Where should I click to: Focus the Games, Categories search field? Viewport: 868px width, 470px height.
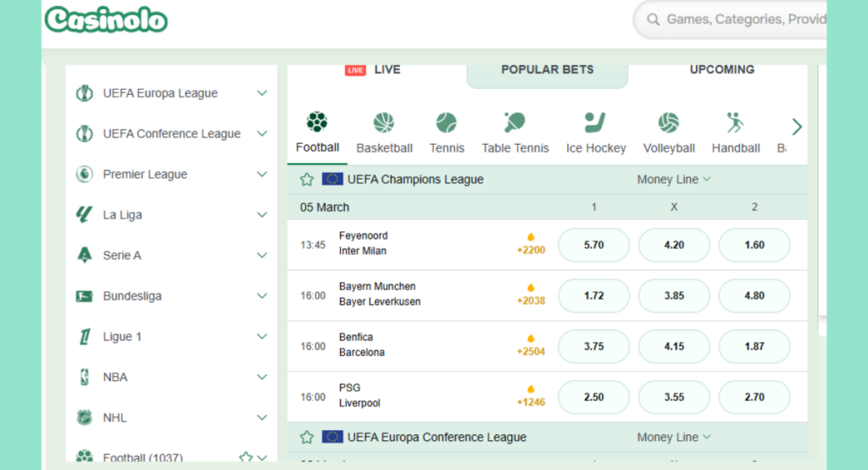[x=730, y=19]
